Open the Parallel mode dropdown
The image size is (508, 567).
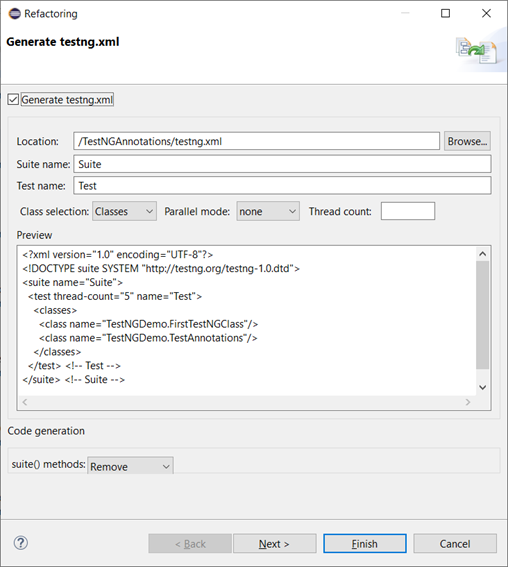pos(268,211)
